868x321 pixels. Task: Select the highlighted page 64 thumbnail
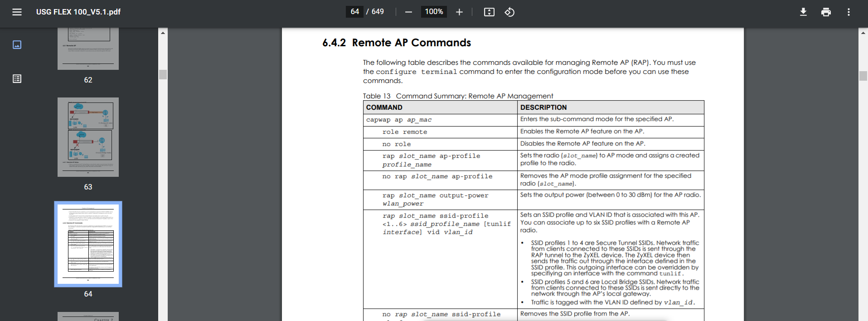tap(88, 244)
